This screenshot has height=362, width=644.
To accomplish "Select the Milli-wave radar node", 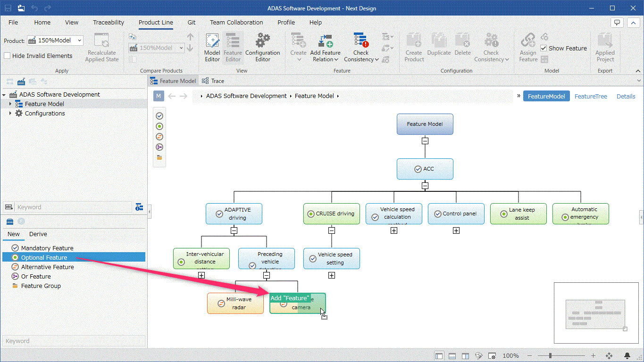I will [x=235, y=303].
